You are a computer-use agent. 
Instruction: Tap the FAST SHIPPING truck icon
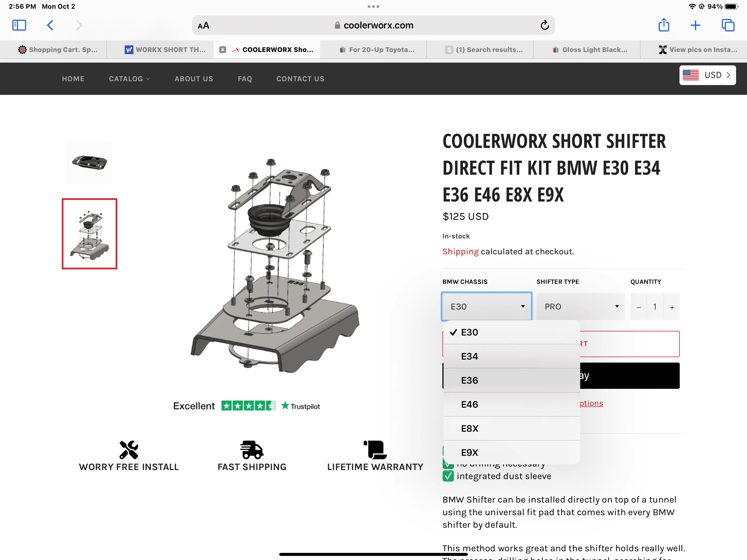252,450
